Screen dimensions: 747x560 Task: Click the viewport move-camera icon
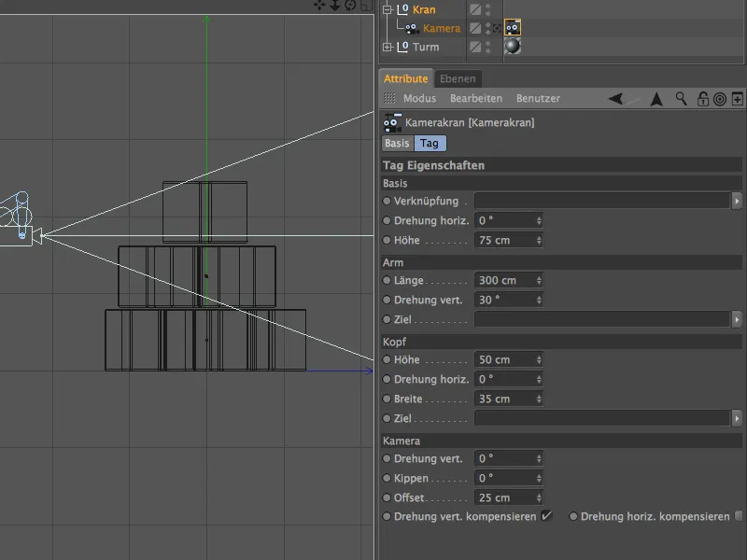point(319,6)
